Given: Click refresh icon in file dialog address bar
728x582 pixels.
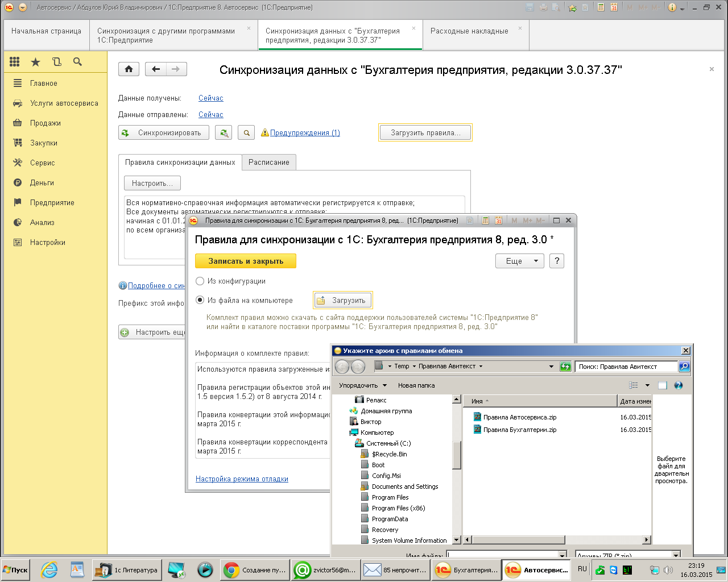Looking at the screenshot, I should [565, 367].
